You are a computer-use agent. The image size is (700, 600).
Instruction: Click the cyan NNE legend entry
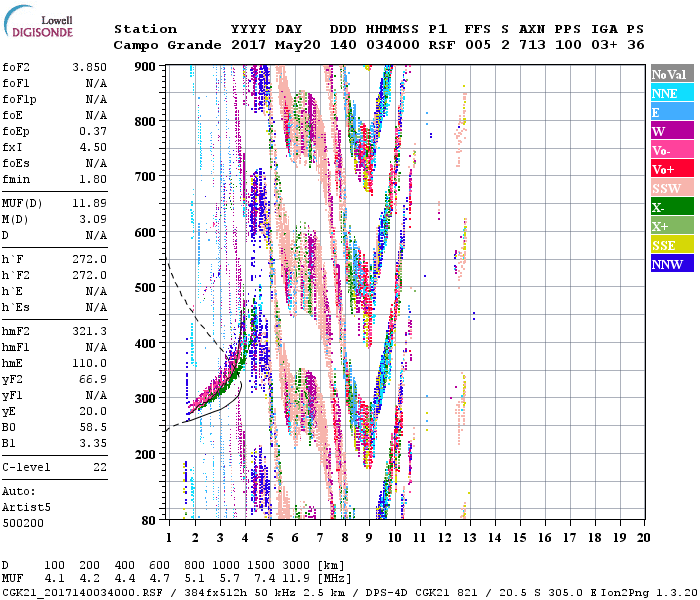point(671,93)
